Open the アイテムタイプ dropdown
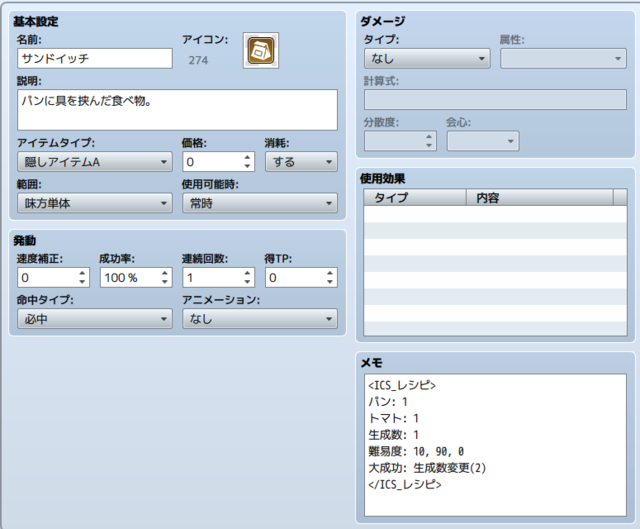The image size is (640, 529). click(95, 162)
